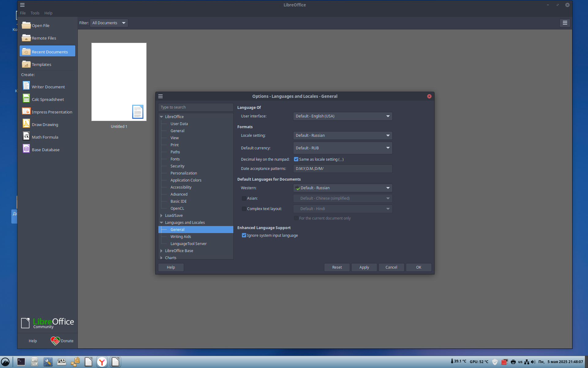This screenshot has height=368, width=588.
Task: Click the Donate heart icon
Action: coord(55,341)
